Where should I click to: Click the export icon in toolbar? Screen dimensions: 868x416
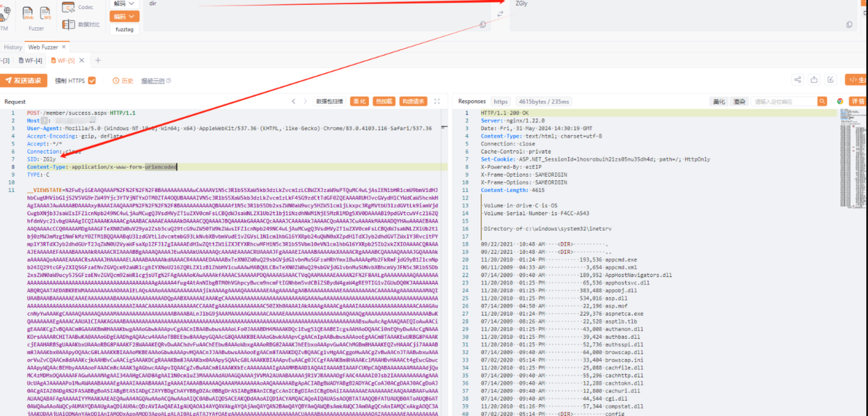click(814, 80)
